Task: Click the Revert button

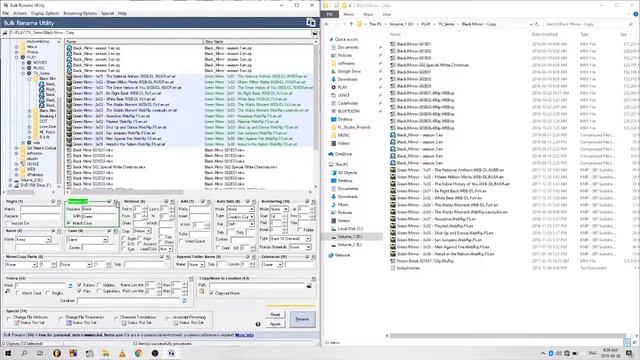Action: click(x=275, y=324)
